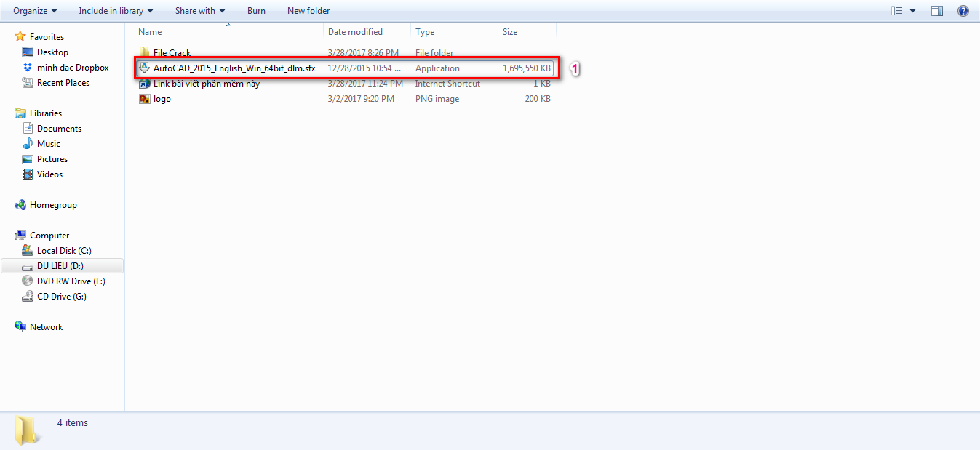Click the Internet Shortcut file icon
Image resolution: width=980 pixels, height=450 pixels.
pyautogui.click(x=144, y=84)
